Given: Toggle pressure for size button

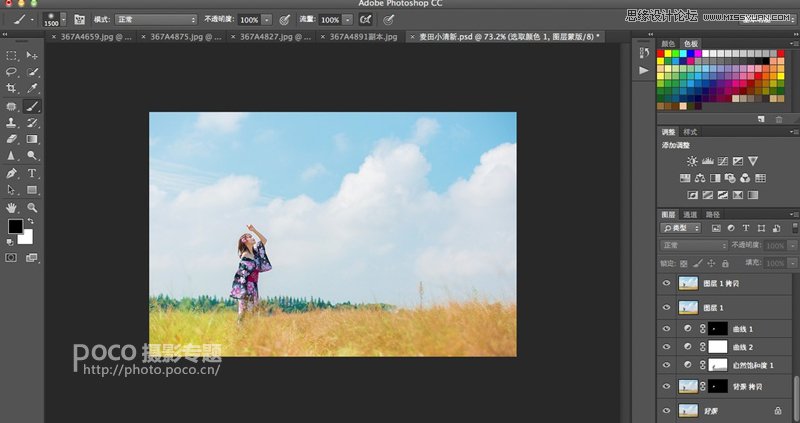Looking at the screenshot, I should pyautogui.click(x=389, y=19).
